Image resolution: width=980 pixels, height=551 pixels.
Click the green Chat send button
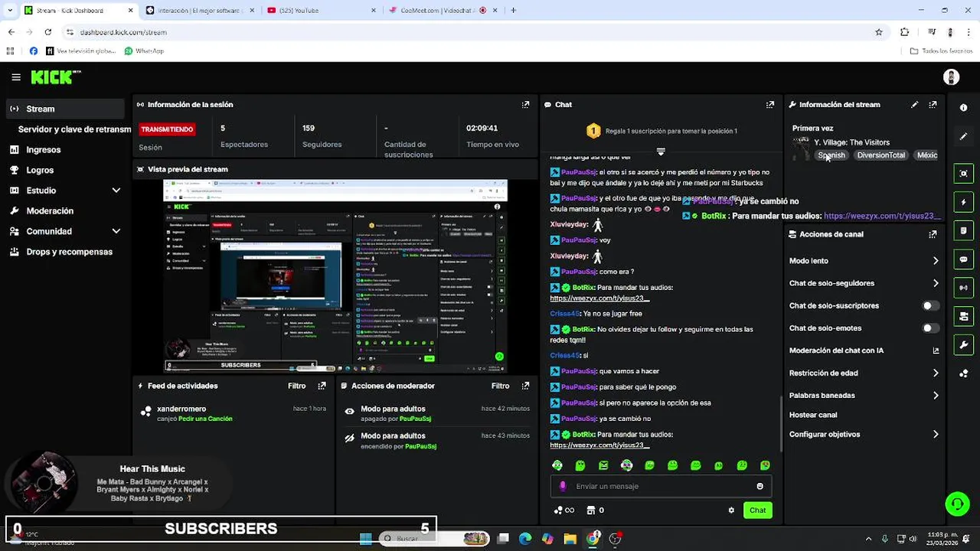point(757,510)
